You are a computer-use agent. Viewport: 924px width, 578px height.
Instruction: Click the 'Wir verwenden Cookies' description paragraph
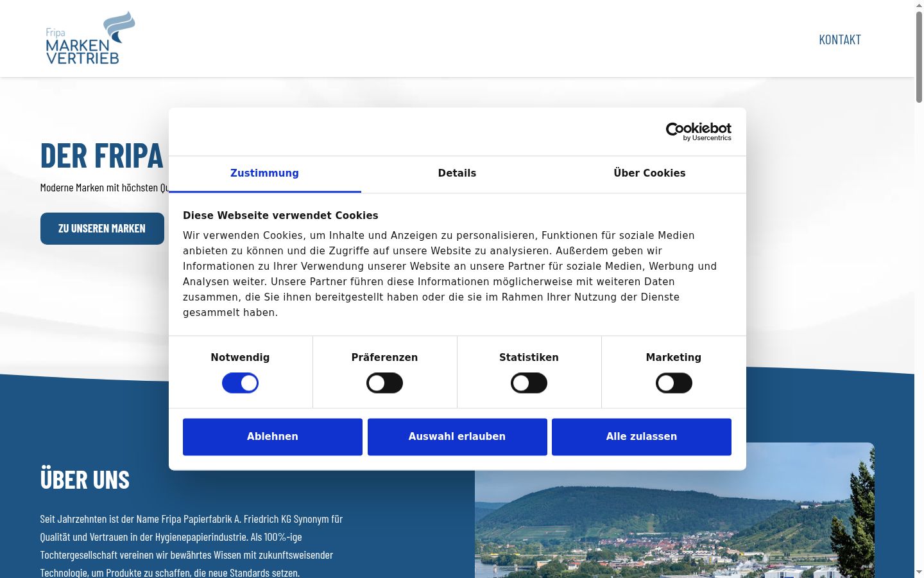pyautogui.click(x=450, y=274)
